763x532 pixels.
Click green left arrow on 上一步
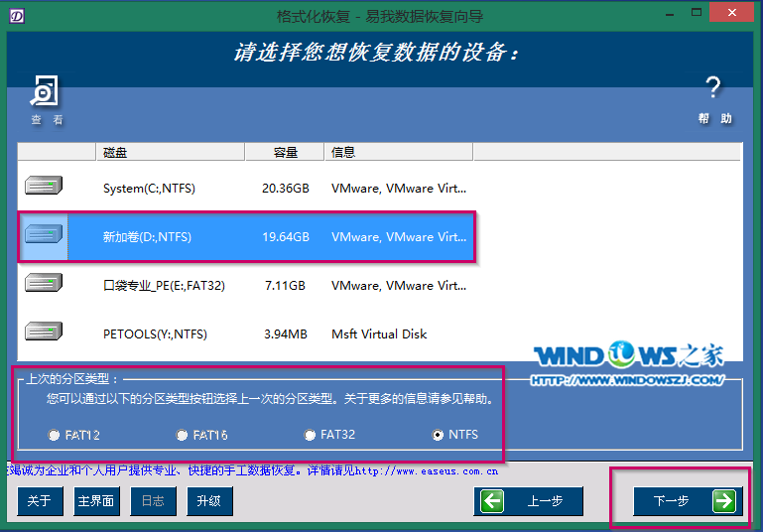tap(492, 501)
